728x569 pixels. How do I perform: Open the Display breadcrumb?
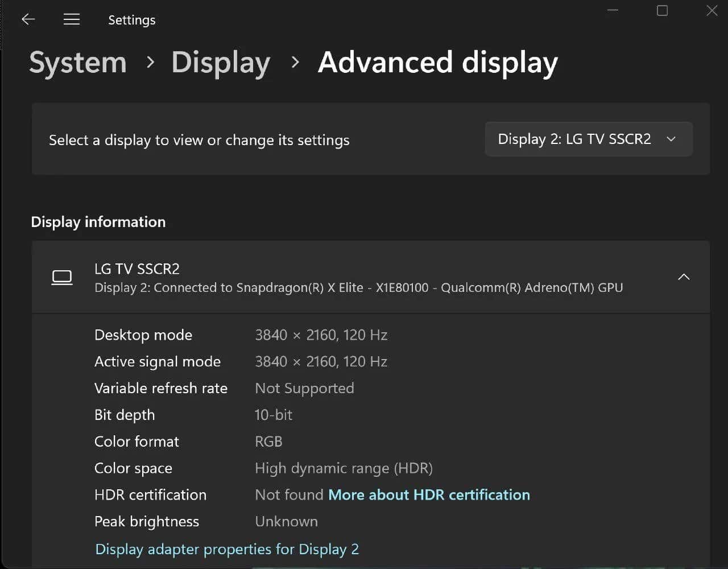221,62
